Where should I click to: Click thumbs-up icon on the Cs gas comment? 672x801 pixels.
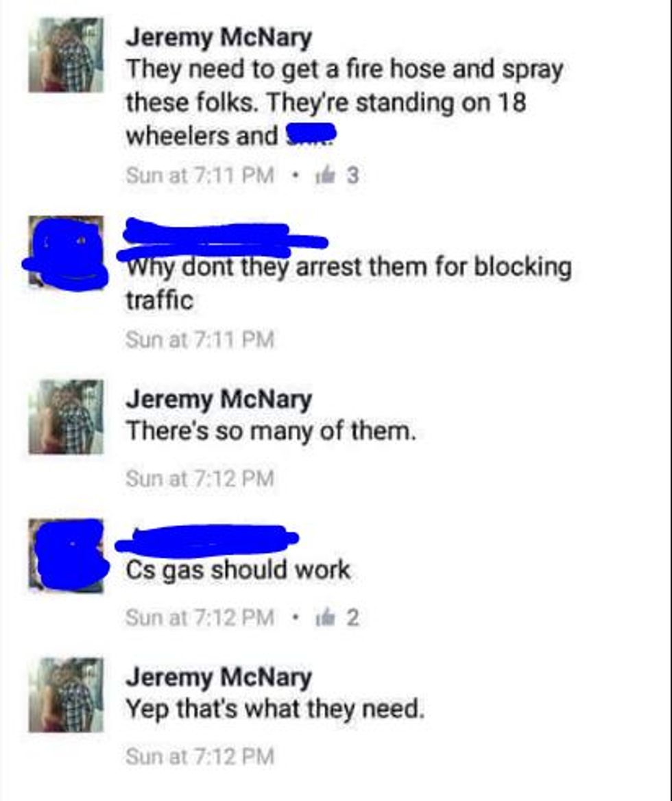325,618
